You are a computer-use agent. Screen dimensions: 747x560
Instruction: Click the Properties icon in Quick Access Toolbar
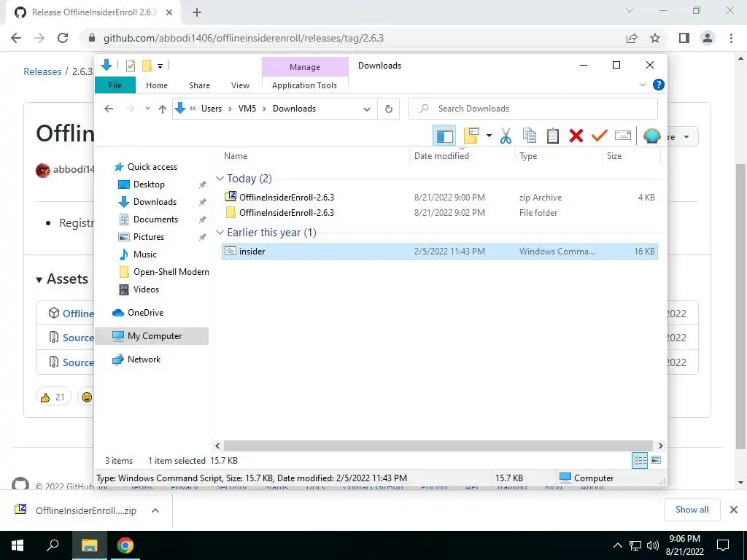tap(130, 66)
